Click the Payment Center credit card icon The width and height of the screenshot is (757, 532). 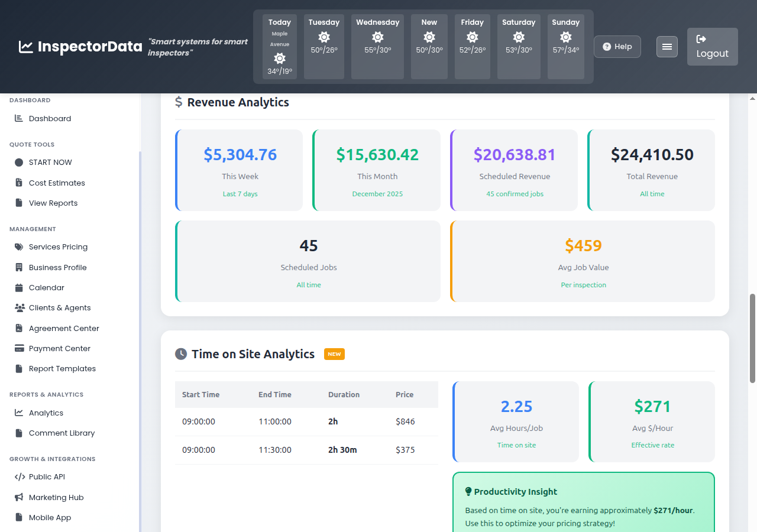tap(18, 348)
